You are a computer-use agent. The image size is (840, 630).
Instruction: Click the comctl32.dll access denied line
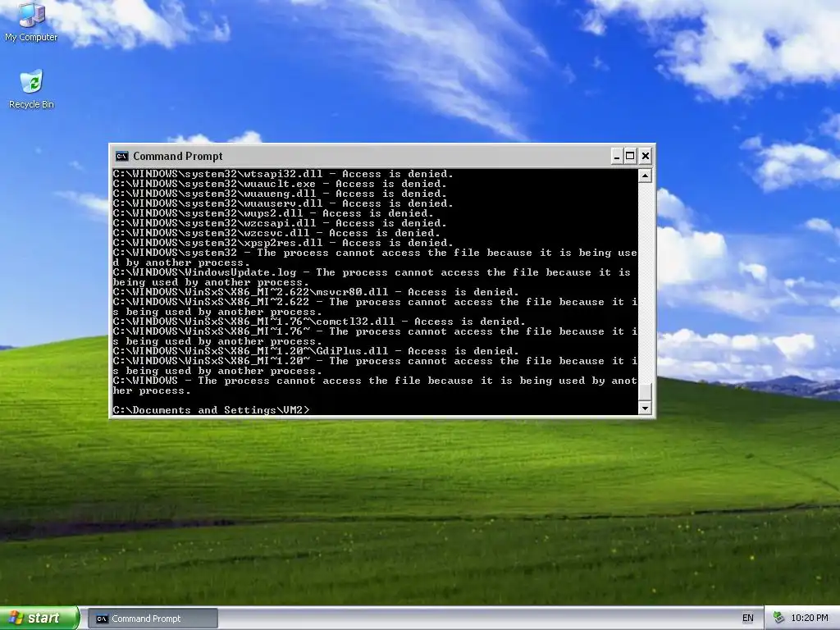click(319, 322)
